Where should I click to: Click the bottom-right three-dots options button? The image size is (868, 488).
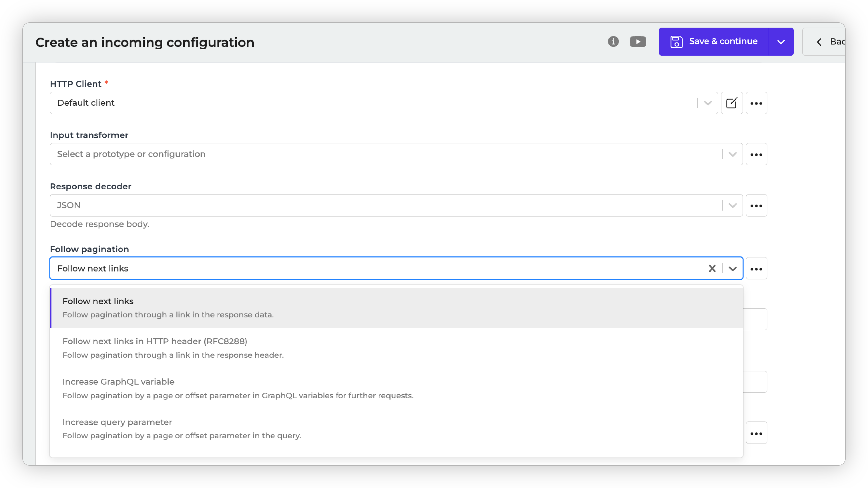756,433
